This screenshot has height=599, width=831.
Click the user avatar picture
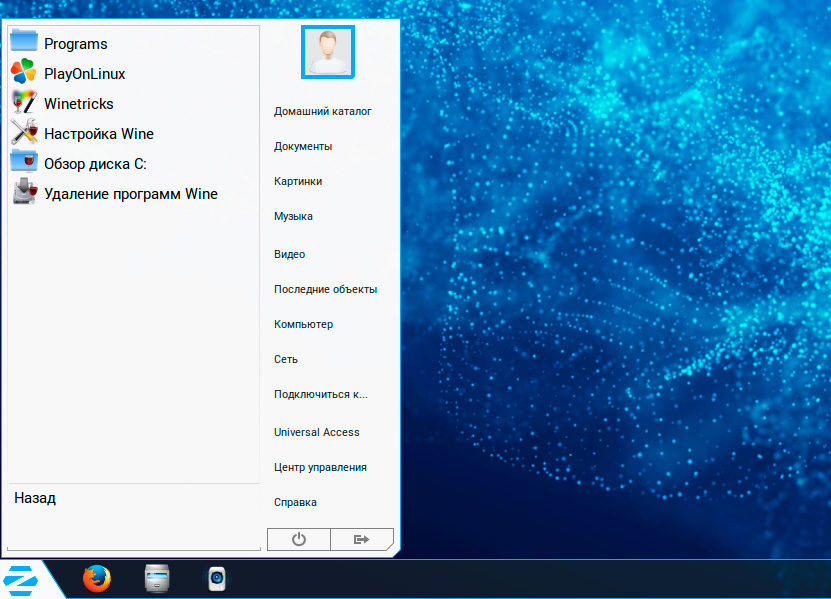pos(328,52)
